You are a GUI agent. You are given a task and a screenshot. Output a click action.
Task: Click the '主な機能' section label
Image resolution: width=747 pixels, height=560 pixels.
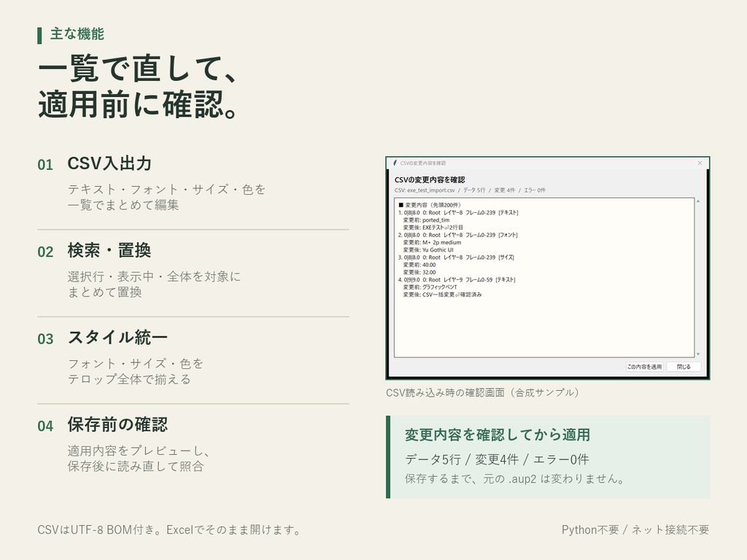pos(77,34)
